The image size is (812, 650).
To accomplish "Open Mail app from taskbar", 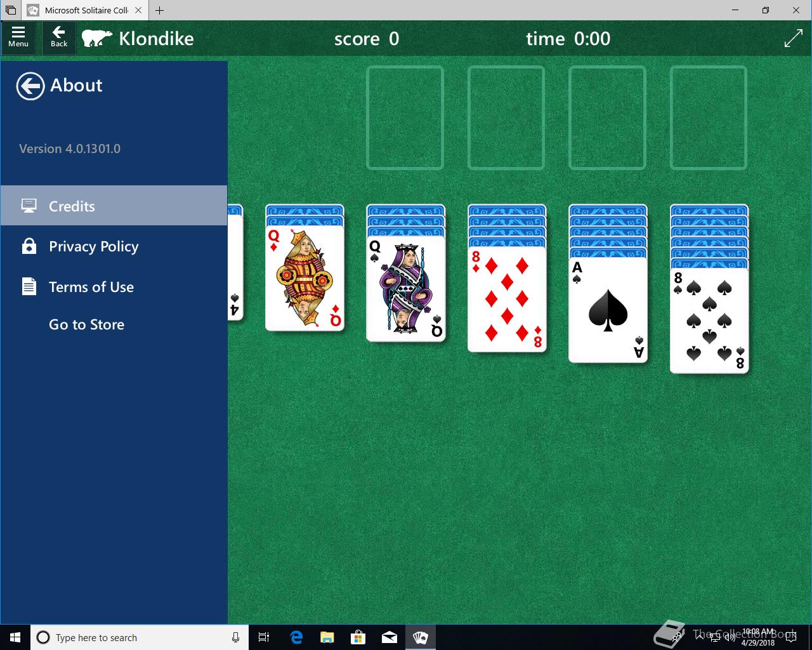I will [390, 637].
